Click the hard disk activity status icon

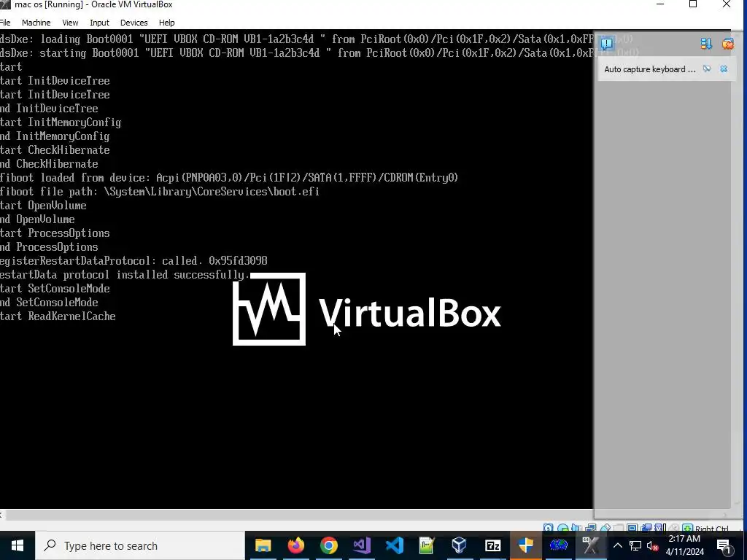tap(548, 528)
